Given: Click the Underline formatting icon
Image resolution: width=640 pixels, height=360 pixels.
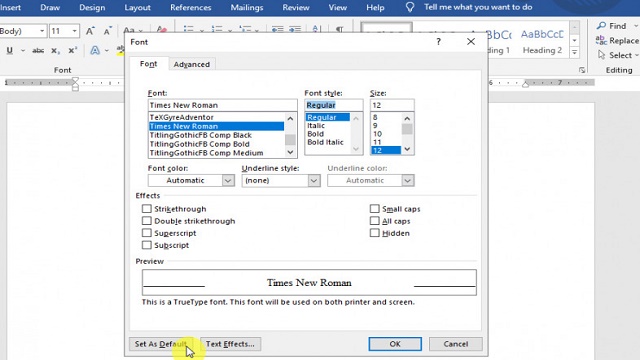Looking at the screenshot, I should [10, 50].
